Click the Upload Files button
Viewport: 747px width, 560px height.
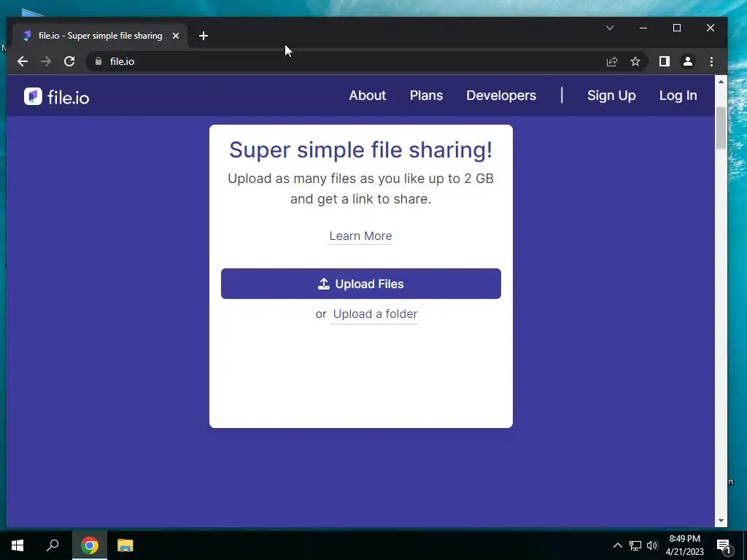coord(360,284)
